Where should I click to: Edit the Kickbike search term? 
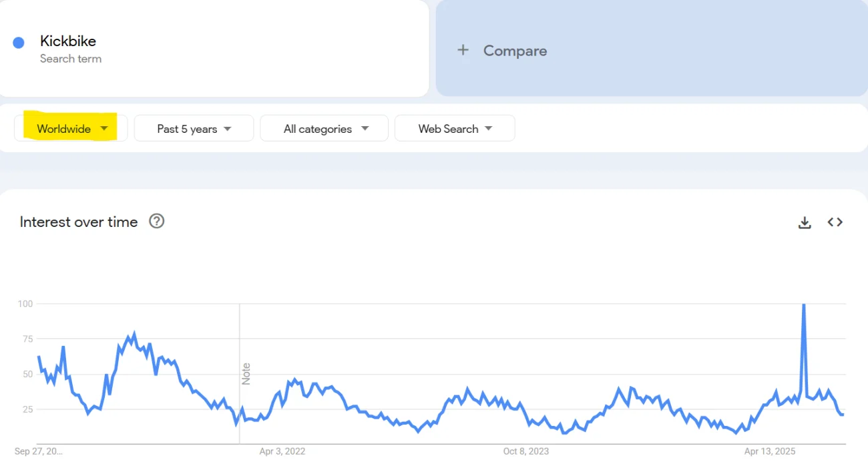click(68, 41)
